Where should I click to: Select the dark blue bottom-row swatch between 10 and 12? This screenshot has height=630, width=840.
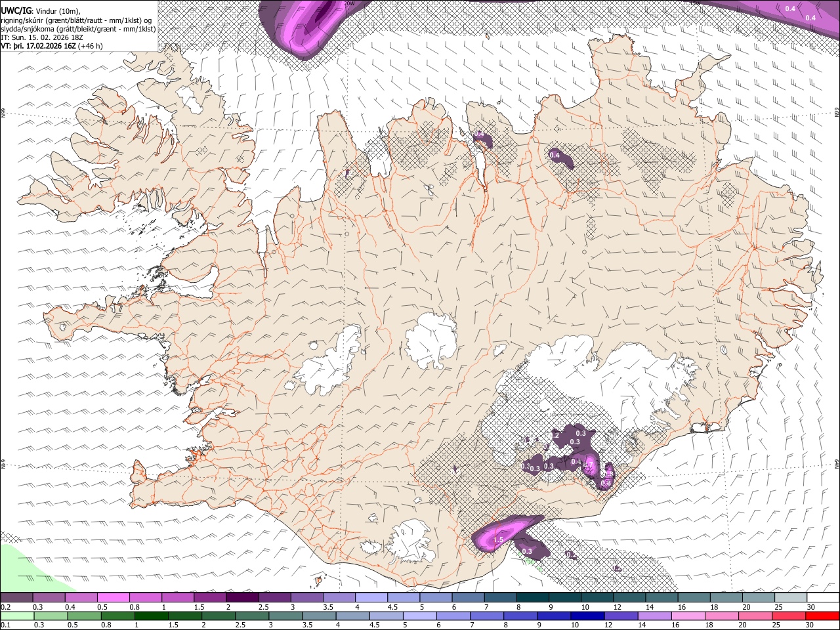[587, 616]
